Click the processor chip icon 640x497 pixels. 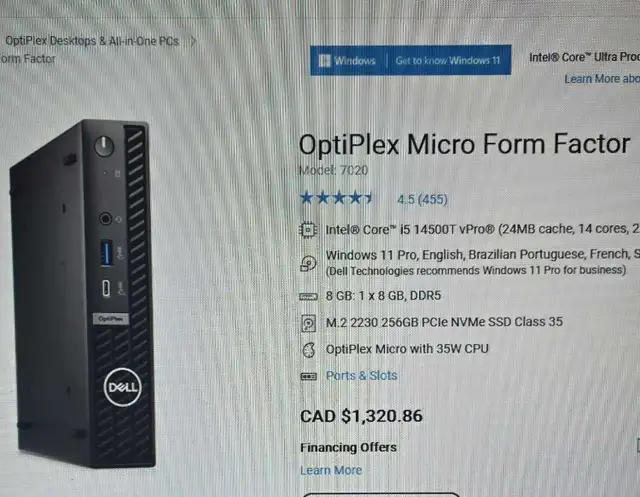pos(308,230)
